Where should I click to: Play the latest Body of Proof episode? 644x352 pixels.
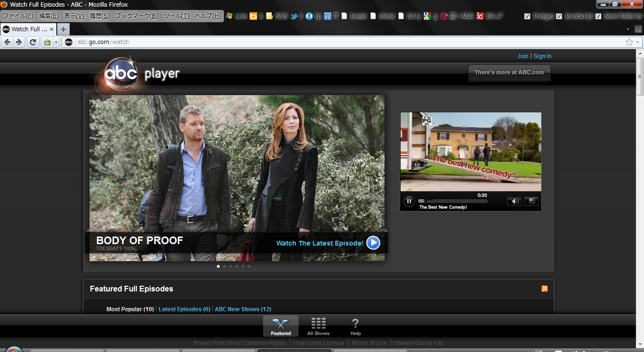click(x=328, y=243)
